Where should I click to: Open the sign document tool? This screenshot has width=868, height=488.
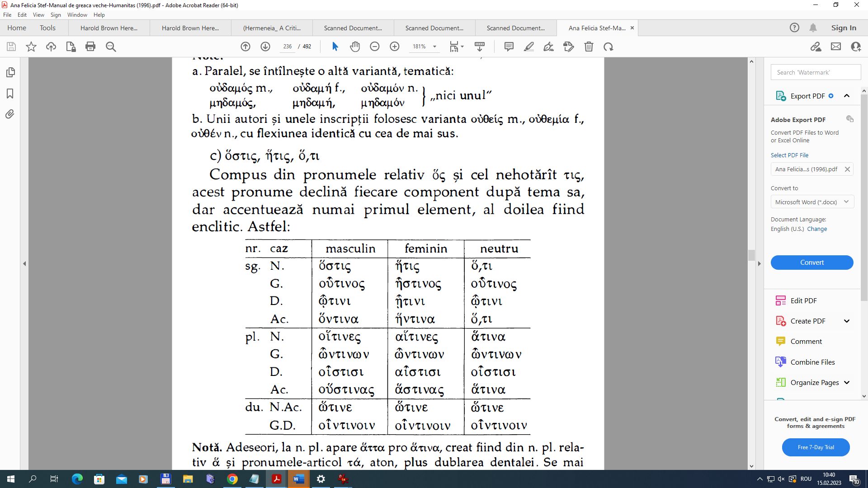pos(549,47)
